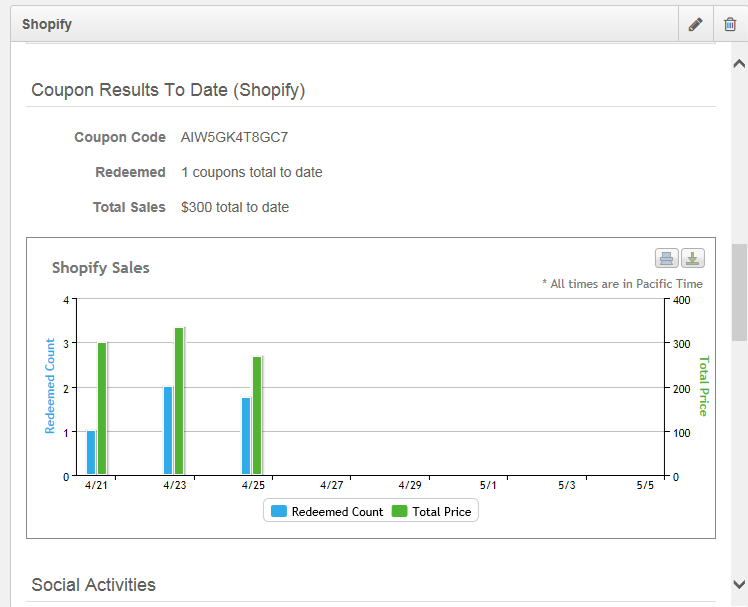Click the Coupon Code field label
The height and width of the screenshot is (607, 748).
(120, 137)
